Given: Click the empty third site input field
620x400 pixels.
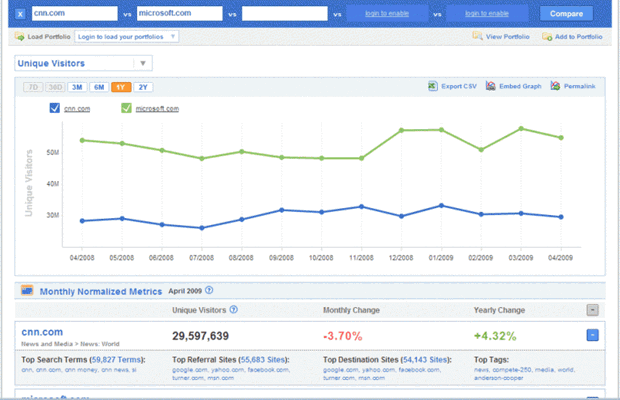Looking at the screenshot, I should pos(284,13).
